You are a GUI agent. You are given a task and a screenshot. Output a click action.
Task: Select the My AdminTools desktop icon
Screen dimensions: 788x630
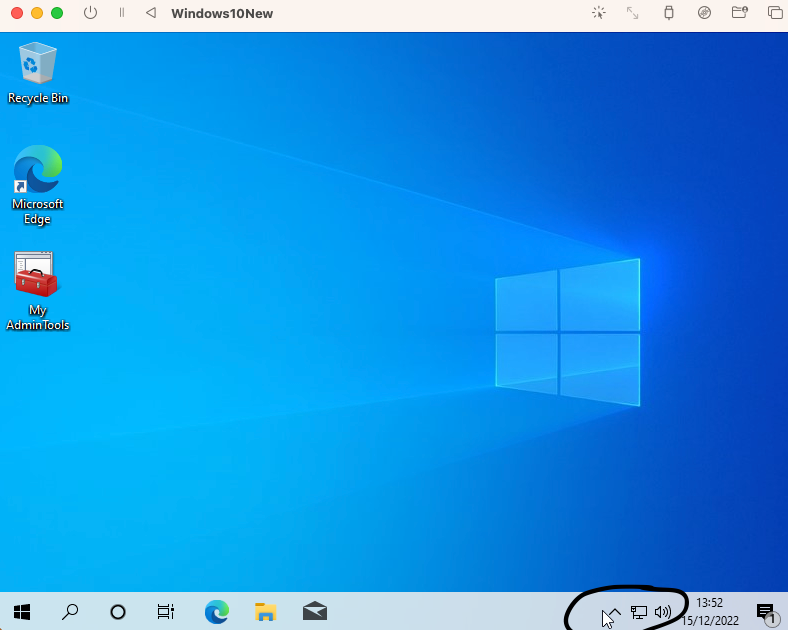pyautogui.click(x=38, y=291)
